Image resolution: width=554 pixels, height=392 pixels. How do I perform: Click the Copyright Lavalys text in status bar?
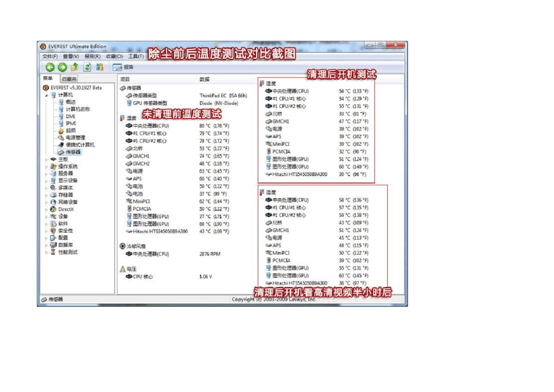tap(274, 299)
